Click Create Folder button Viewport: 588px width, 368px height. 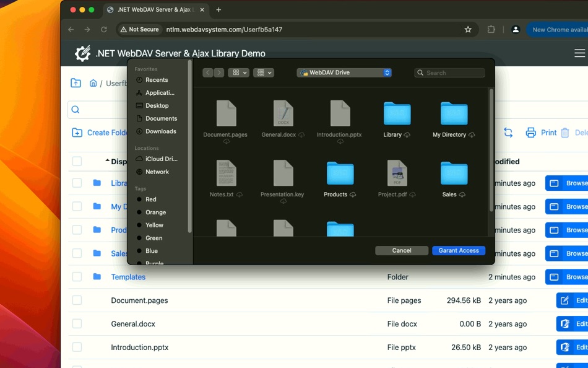[100, 133]
